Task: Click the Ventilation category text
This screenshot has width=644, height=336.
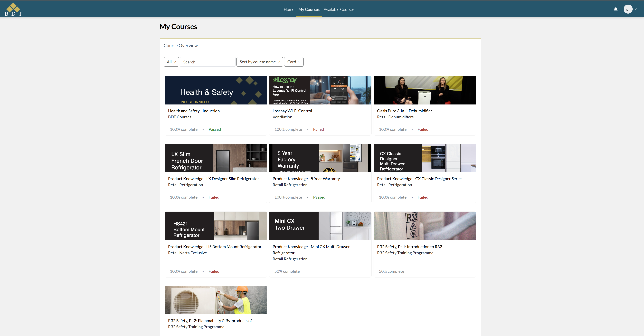Action: point(282,117)
